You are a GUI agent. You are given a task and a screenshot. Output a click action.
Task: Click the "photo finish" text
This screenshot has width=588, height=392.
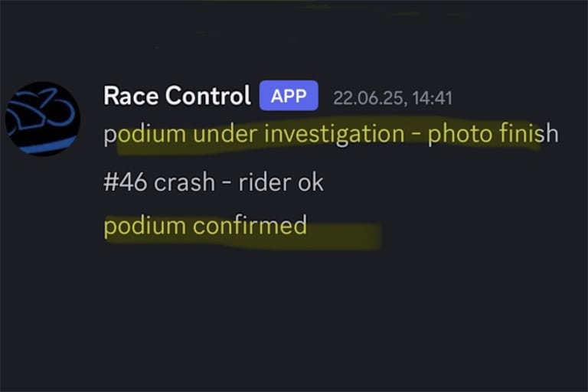(493, 135)
